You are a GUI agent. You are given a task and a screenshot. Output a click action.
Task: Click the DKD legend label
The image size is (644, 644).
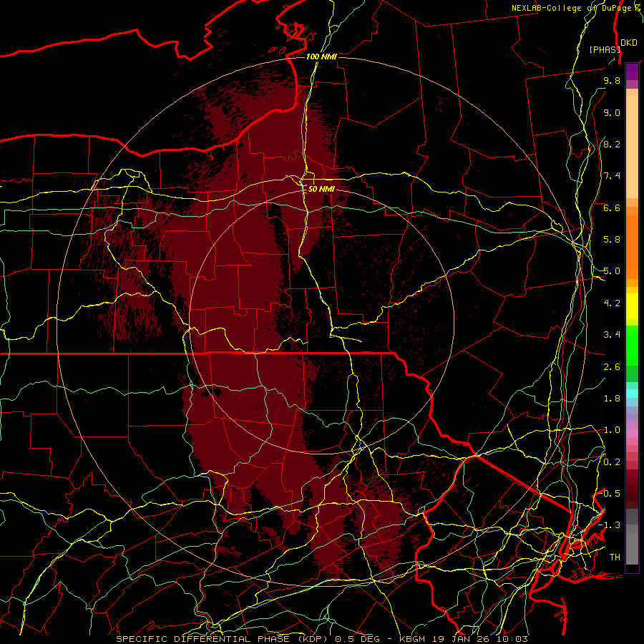(x=629, y=43)
